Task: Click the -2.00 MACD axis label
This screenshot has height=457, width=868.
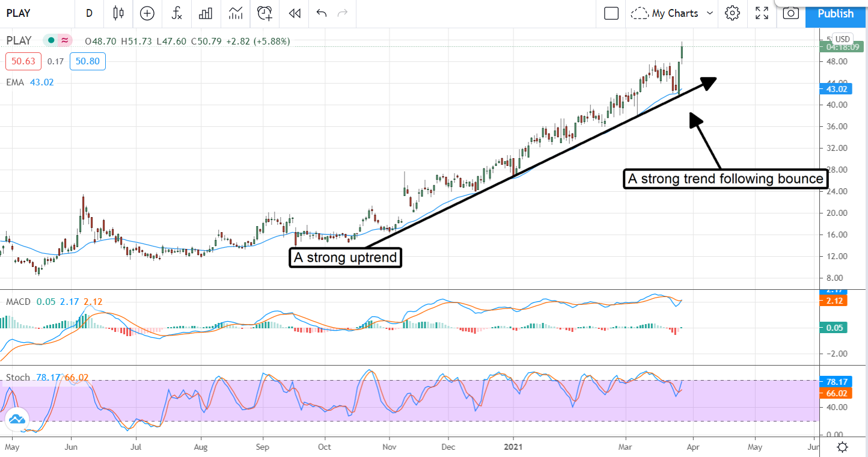Action: (838, 354)
